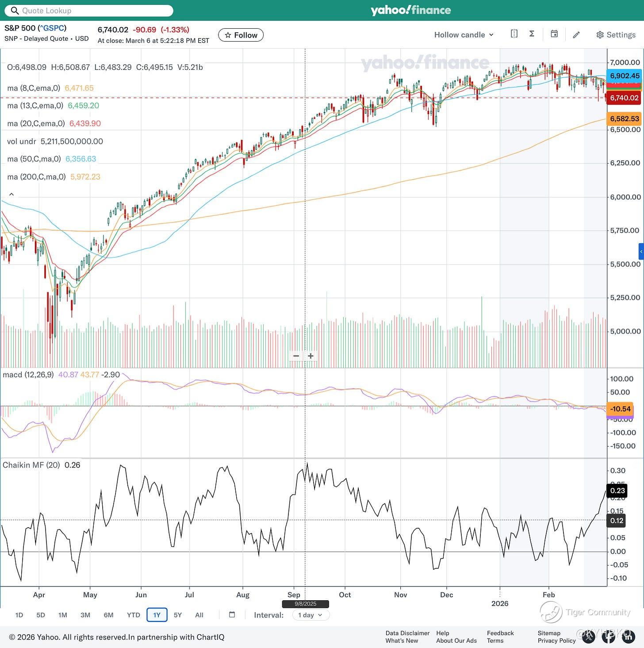Open the LinkedIn social icon
The height and width of the screenshot is (648, 644).
point(628,636)
